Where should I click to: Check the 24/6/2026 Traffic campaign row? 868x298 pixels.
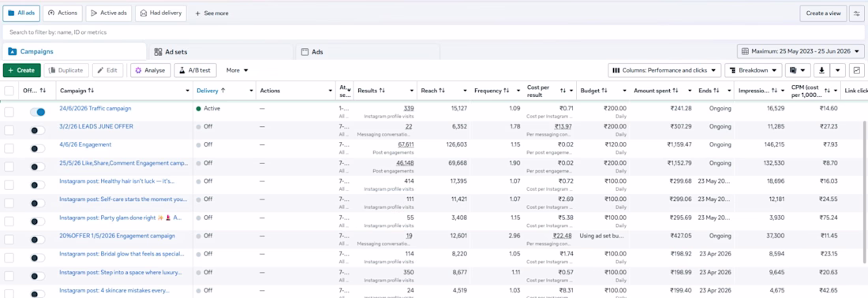click(9, 112)
